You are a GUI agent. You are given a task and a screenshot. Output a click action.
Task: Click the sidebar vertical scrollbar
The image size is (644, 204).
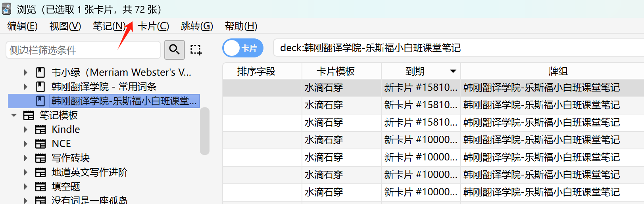click(205, 131)
